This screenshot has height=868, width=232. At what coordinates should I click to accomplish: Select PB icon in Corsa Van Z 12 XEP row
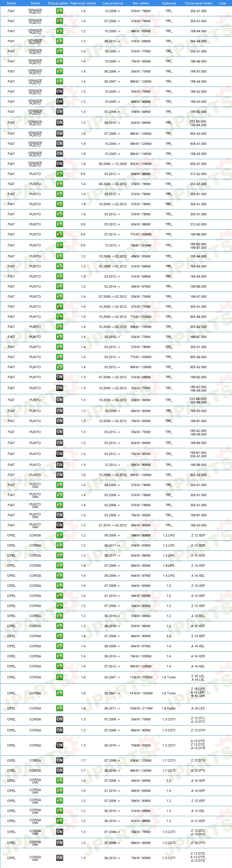59,801
